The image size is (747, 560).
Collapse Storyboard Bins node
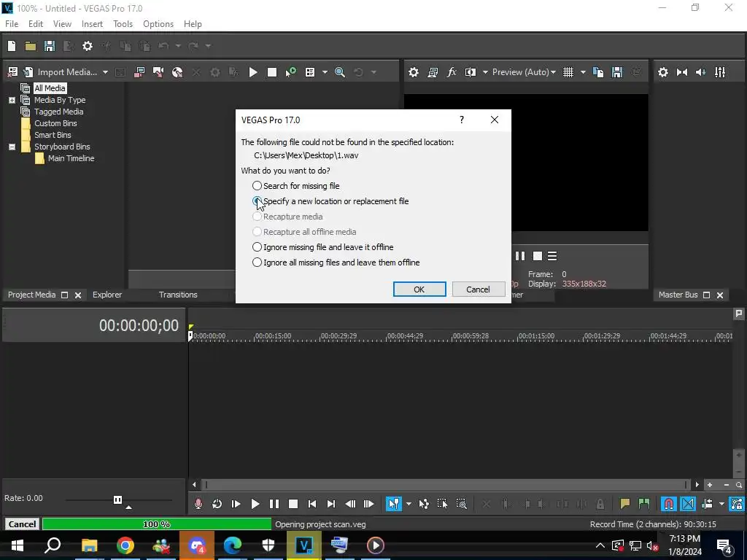click(12, 147)
